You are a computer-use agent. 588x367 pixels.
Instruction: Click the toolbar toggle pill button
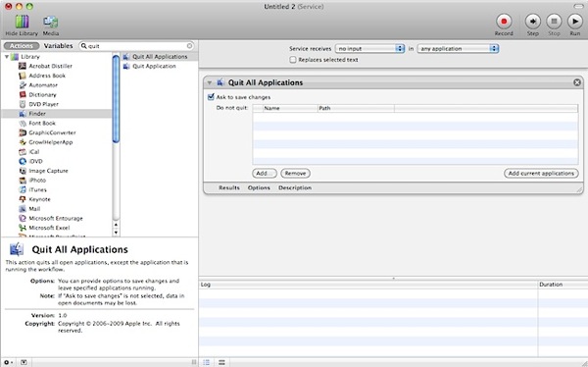click(x=578, y=7)
